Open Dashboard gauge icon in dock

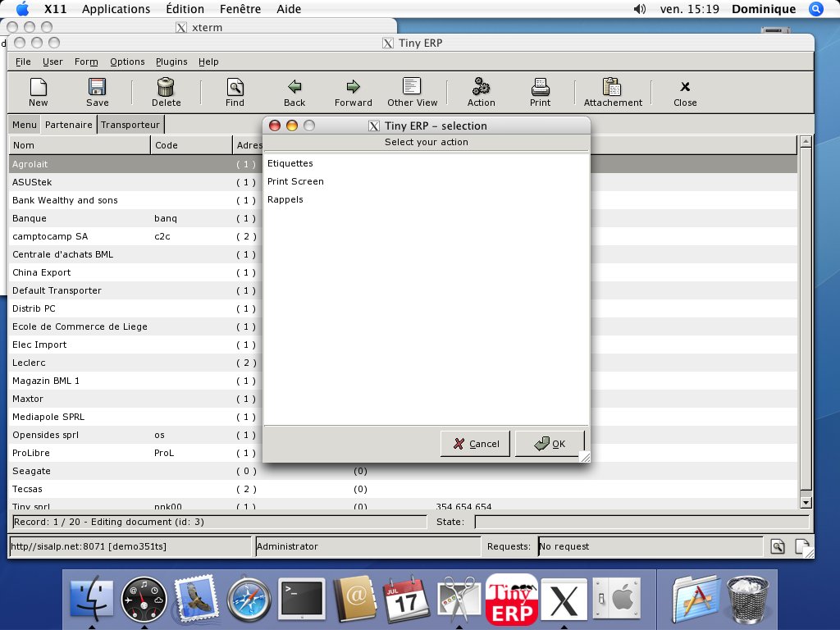tap(144, 599)
